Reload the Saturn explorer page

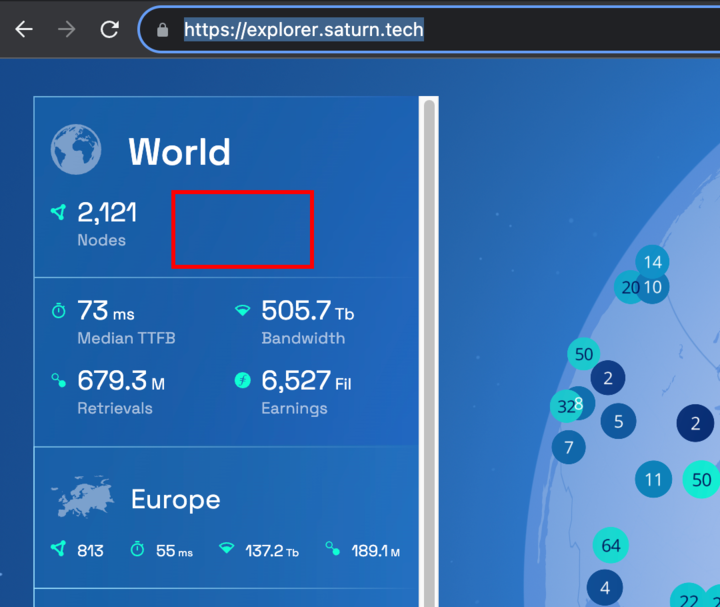[x=110, y=29]
